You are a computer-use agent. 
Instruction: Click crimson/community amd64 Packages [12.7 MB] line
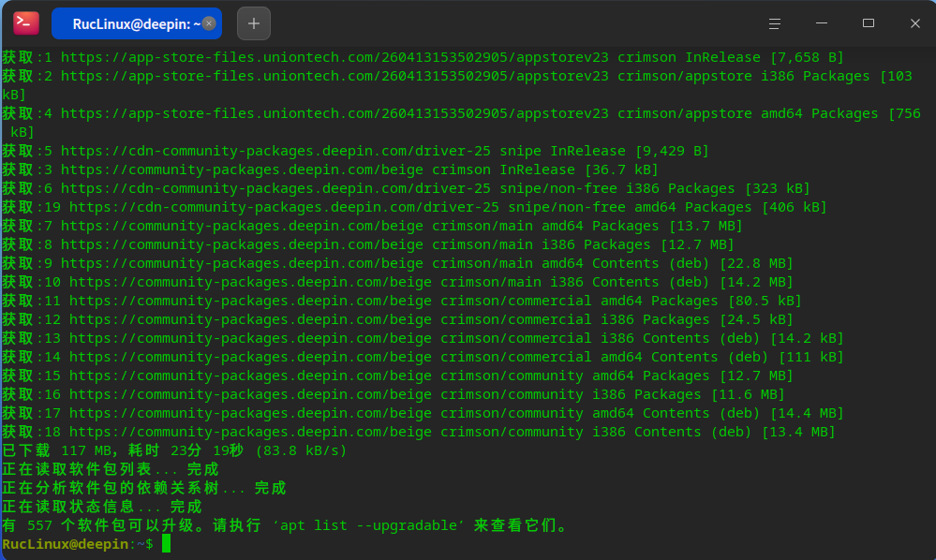coord(397,376)
